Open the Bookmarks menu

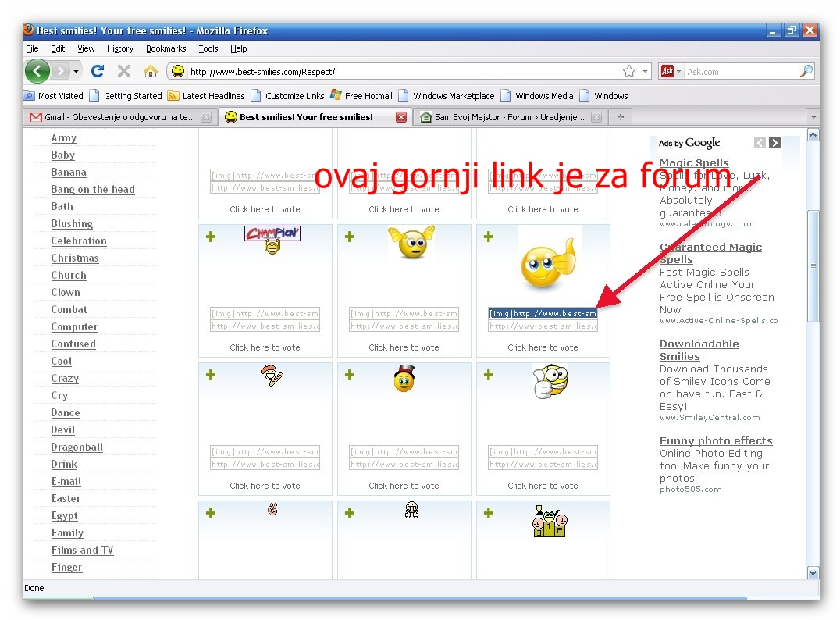click(166, 48)
